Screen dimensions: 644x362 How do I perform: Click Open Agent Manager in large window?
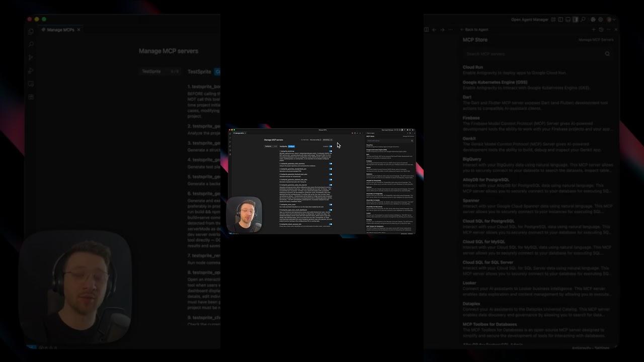[x=530, y=20]
